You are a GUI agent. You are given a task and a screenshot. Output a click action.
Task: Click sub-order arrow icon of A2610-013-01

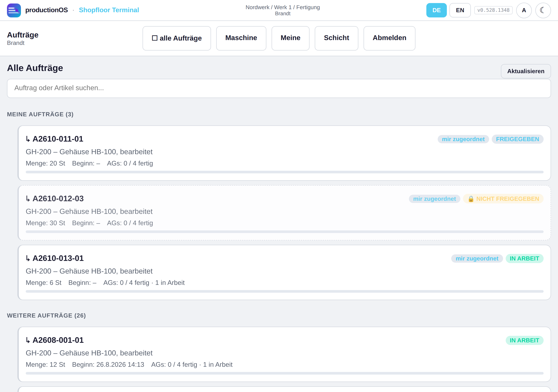(x=28, y=258)
